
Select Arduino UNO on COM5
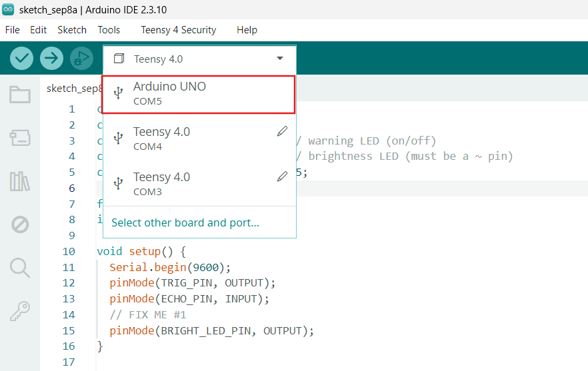point(199,95)
